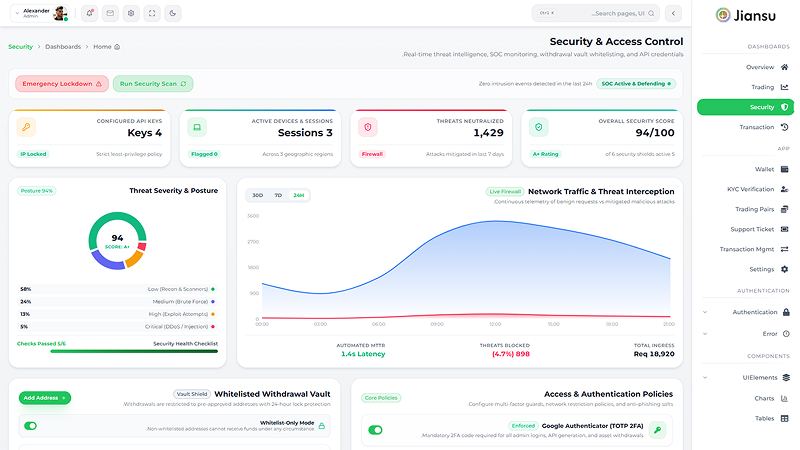Select 24H range tab on traffic chart
Image resolution: width=800 pixels, height=450 pixels.
(298, 195)
